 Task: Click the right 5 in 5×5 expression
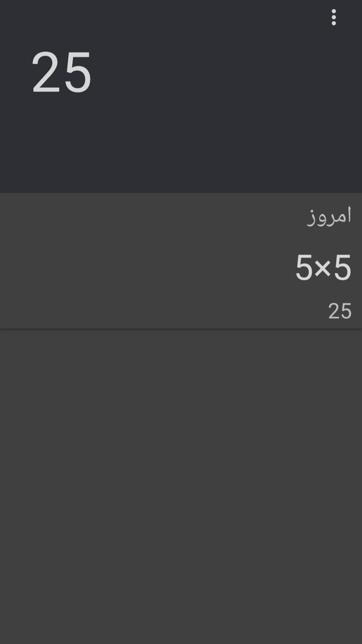point(343,268)
